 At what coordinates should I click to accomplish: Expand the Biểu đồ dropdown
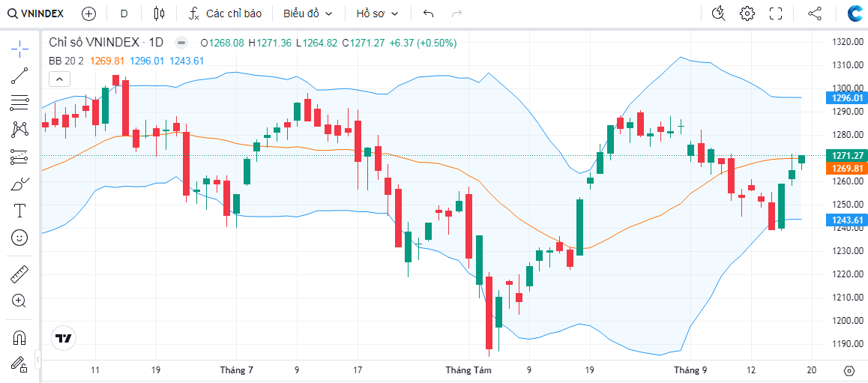pyautogui.click(x=308, y=13)
